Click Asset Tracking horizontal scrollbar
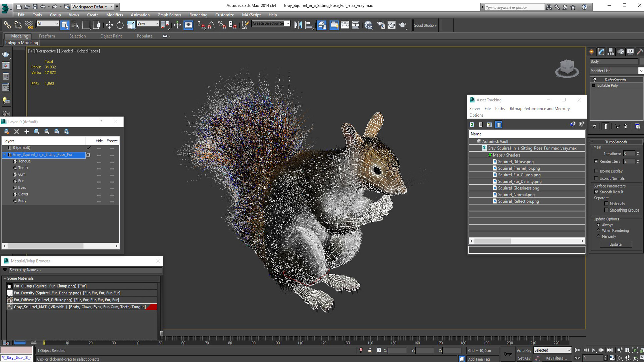The height and width of the screenshot is (362, 644). (x=527, y=241)
